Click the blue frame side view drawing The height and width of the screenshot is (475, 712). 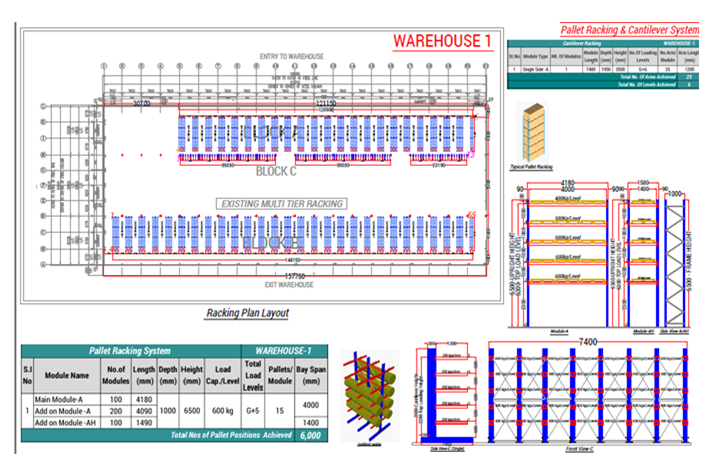pyautogui.click(x=683, y=255)
